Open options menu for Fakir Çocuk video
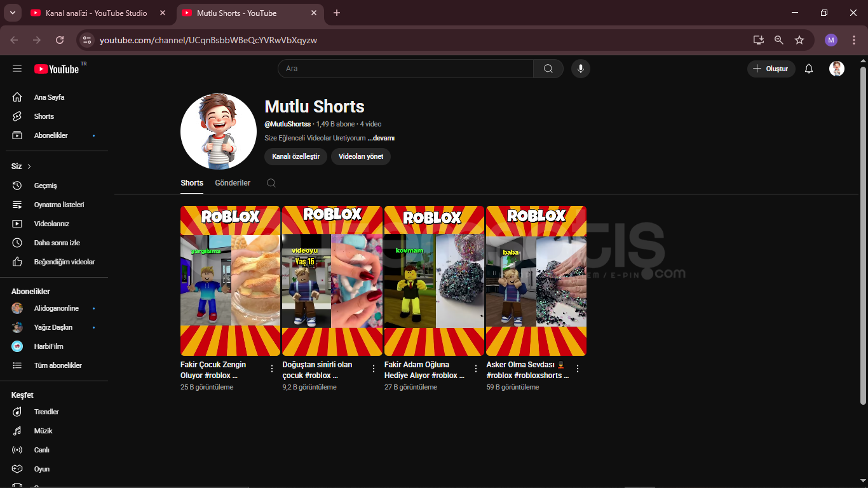 (x=272, y=369)
